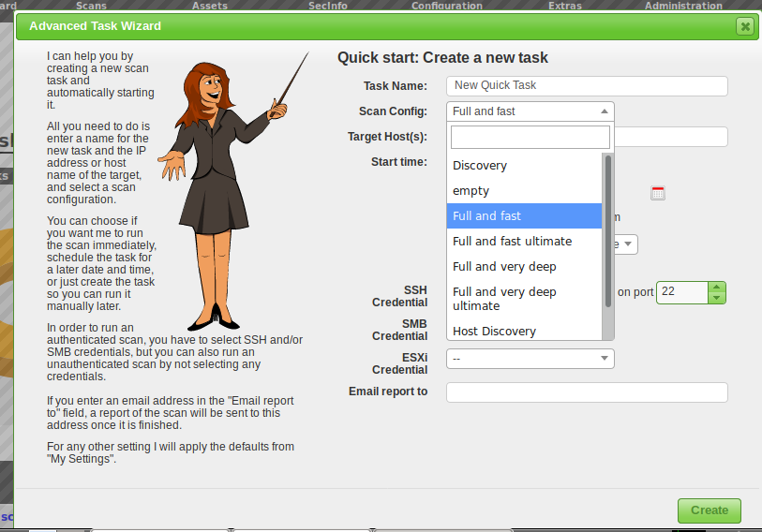
Task: Open the partially hidden timezone dropdown arrow
Action: tap(627, 244)
